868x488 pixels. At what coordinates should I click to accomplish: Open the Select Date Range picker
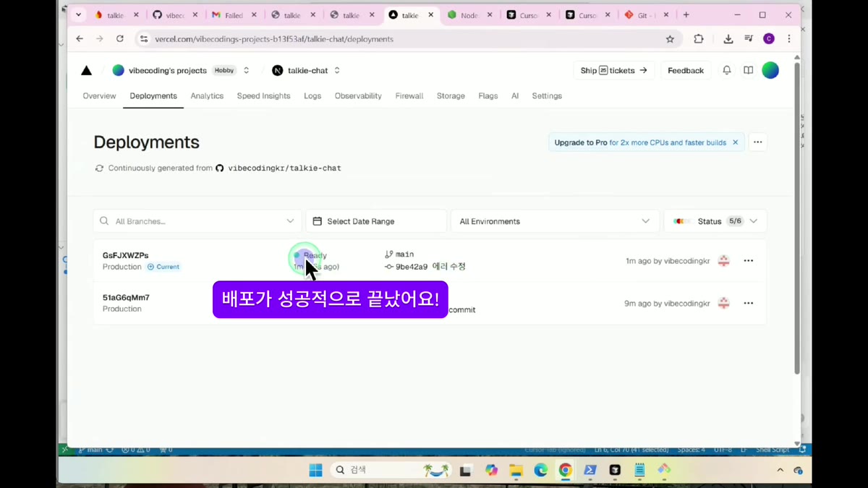tap(376, 221)
